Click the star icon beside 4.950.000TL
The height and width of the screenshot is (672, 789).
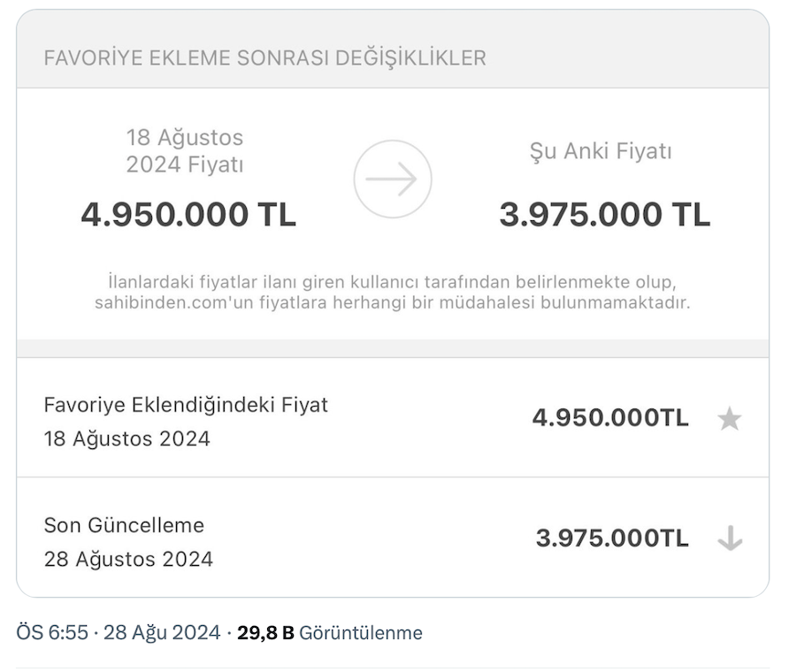coord(730,418)
